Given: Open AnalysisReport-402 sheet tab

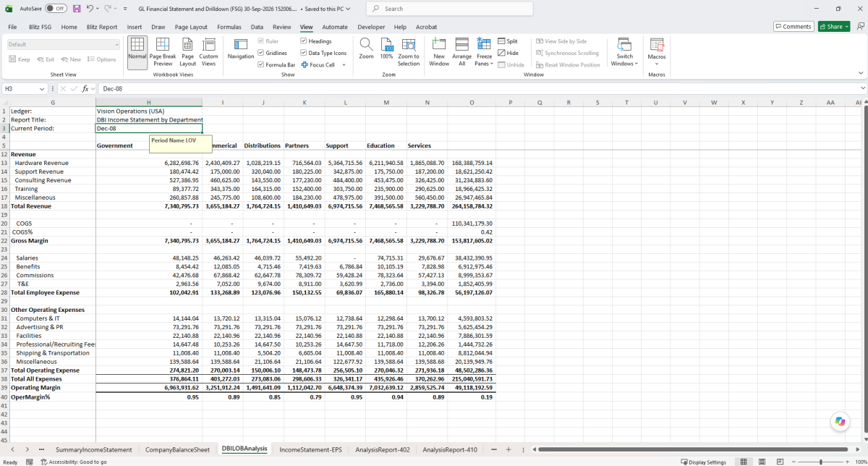Looking at the screenshot, I should [383, 449].
